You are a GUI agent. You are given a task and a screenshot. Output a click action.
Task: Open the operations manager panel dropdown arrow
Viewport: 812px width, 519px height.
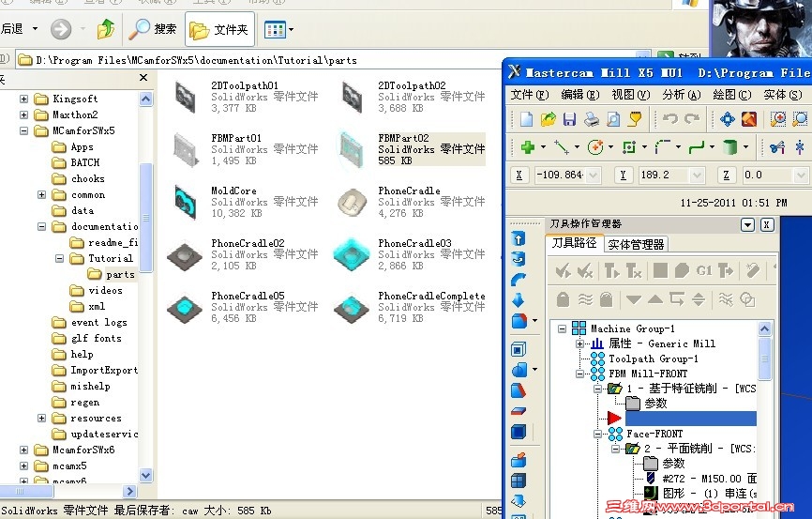[747, 224]
